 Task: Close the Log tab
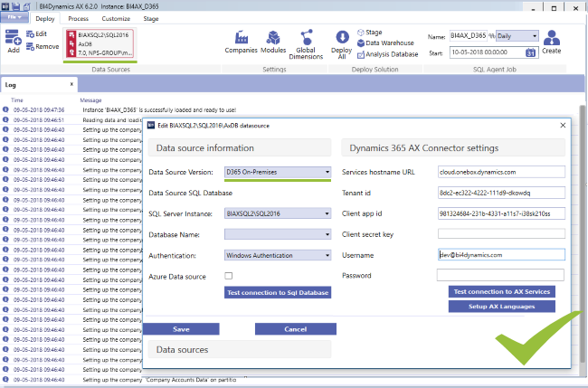click(71, 84)
